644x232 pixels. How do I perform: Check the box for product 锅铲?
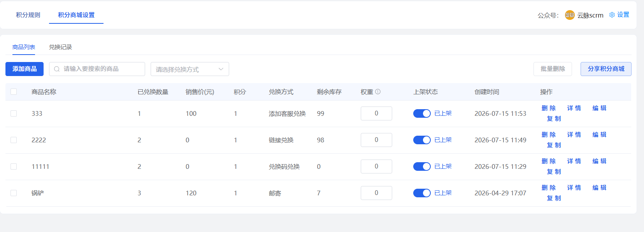click(14, 193)
